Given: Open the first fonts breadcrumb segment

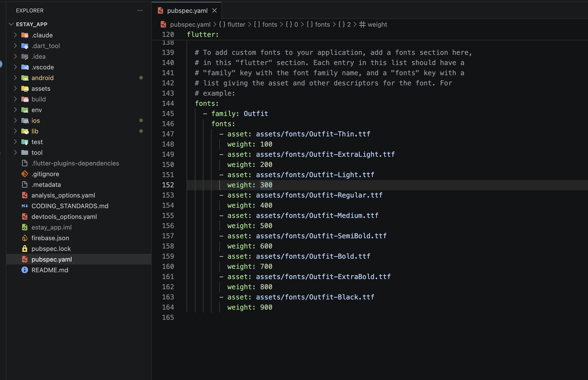Looking at the screenshot, I should point(266,25).
